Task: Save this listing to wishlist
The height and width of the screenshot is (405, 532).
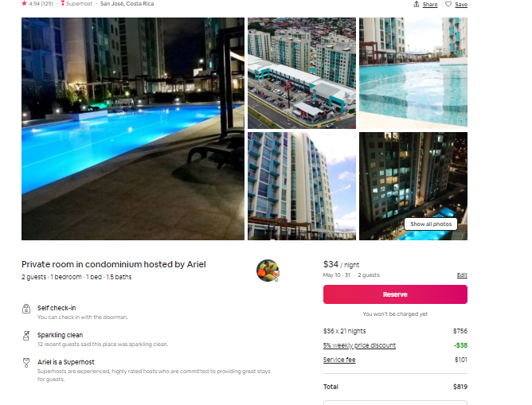Action: (x=461, y=5)
